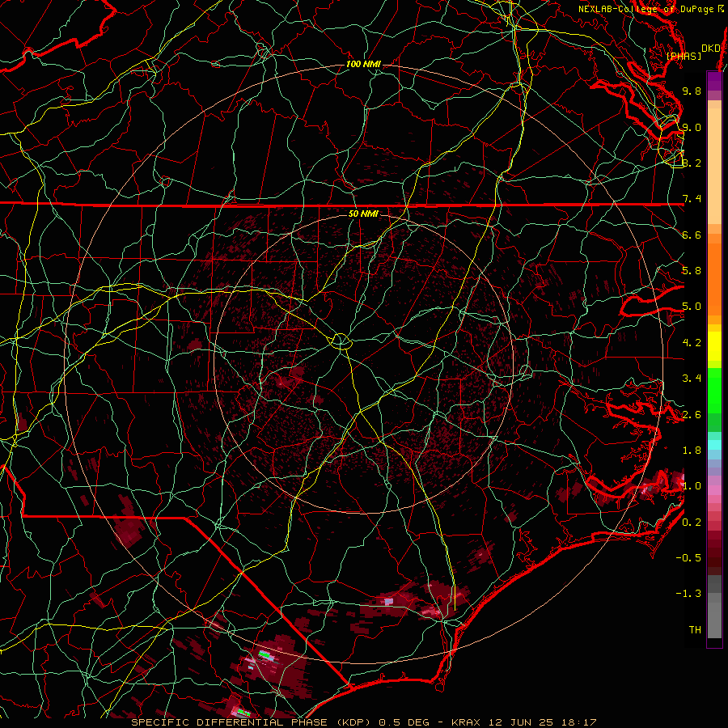Click the 0.2 scale value
Viewport: 728px width, 728px height.
coord(692,523)
